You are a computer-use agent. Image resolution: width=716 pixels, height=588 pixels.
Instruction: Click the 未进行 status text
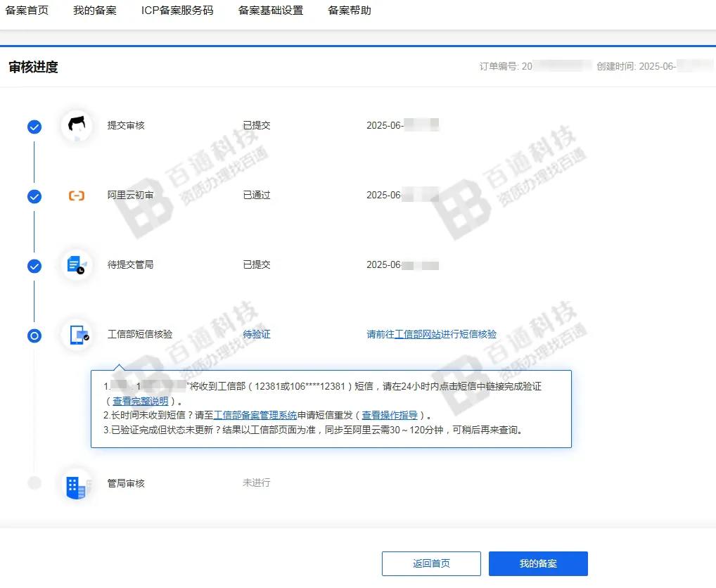pyautogui.click(x=257, y=482)
